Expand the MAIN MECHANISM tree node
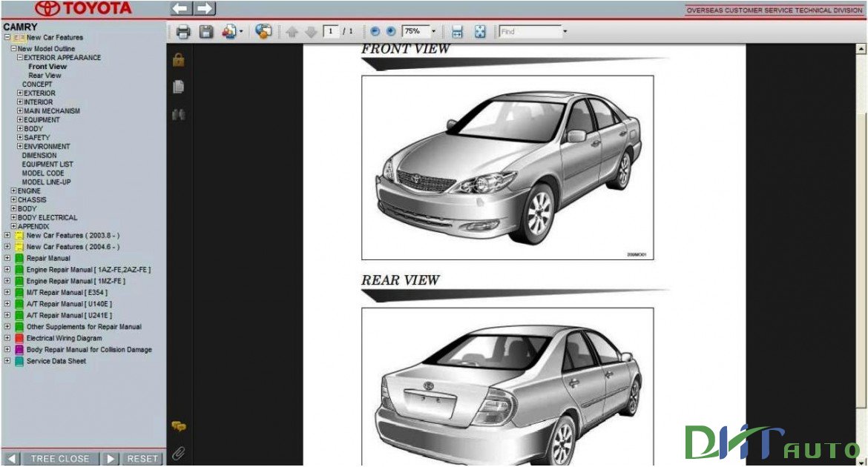The width and height of the screenshot is (868, 467). tap(20, 110)
